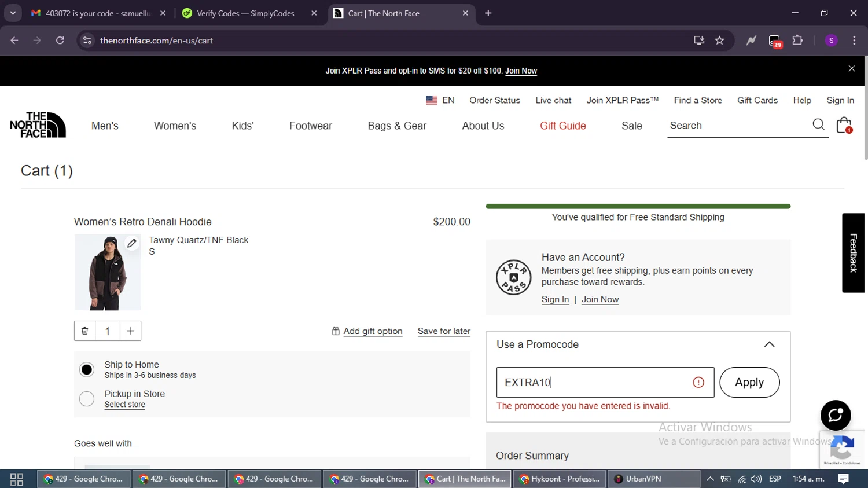868x488 pixels.
Task: Reload the cart page
Action: click(x=60, y=40)
